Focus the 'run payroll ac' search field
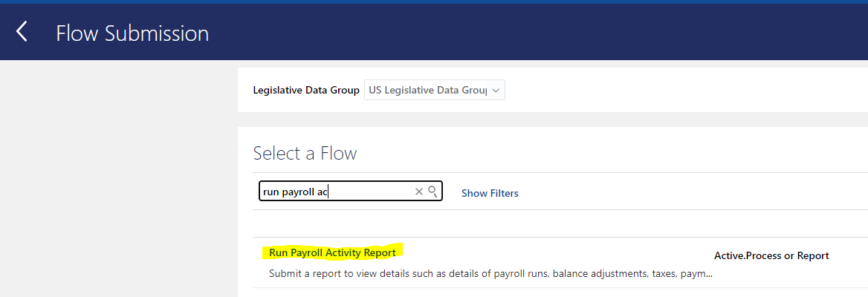868x297 pixels. click(351, 192)
